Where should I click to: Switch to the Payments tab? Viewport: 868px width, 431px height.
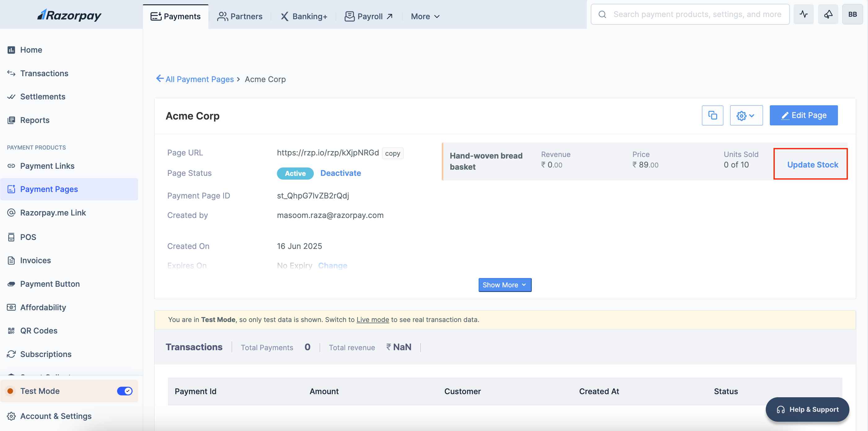pyautogui.click(x=176, y=16)
